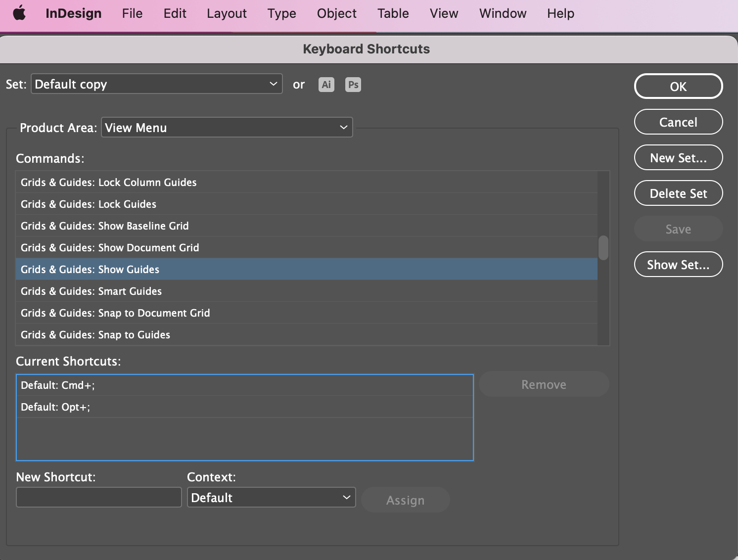Open the Object menu

[336, 13]
